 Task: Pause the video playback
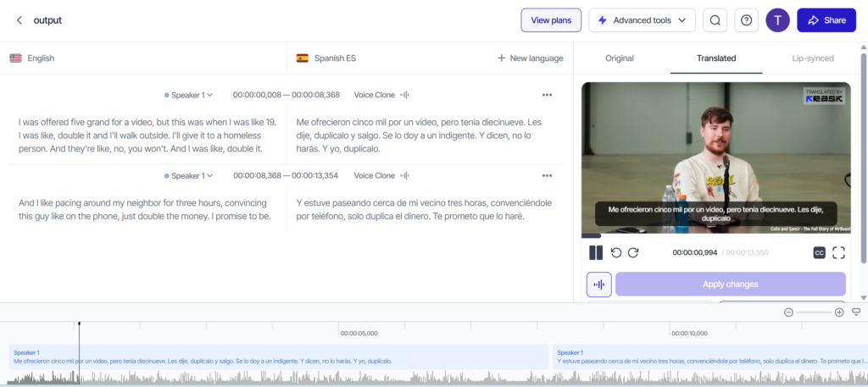[x=596, y=252]
